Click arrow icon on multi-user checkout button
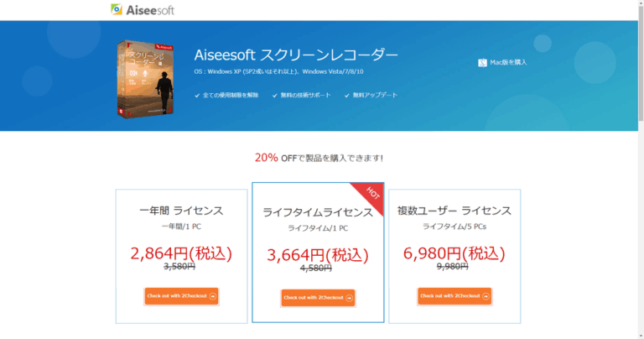Image resolution: width=644 pixels, height=339 pixels. pos(486,296)
